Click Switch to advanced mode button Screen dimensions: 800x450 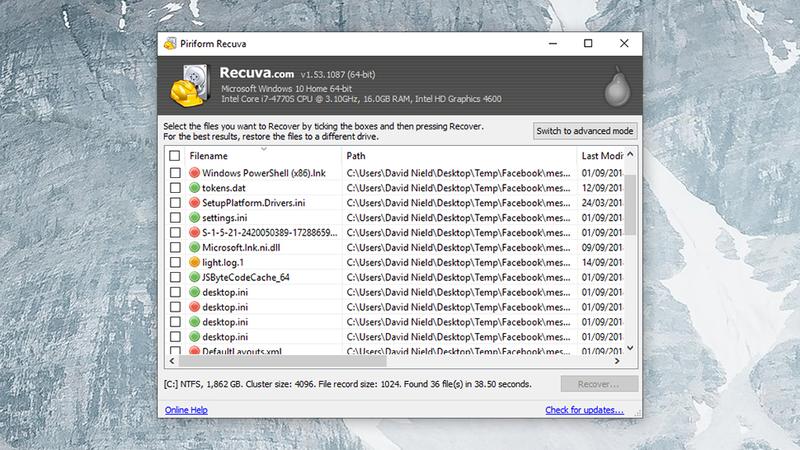[x=585, y=131]
